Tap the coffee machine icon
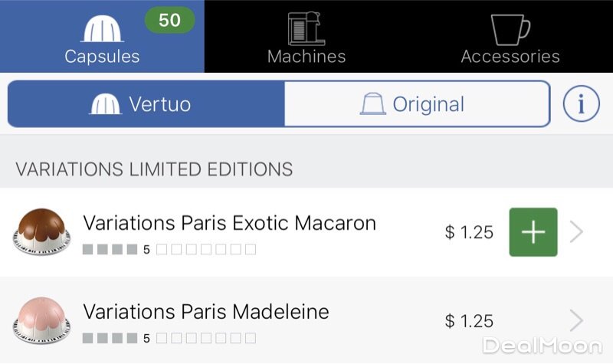Image resolution: width=613 pixels, height=364 pixels. click(306, 29)
